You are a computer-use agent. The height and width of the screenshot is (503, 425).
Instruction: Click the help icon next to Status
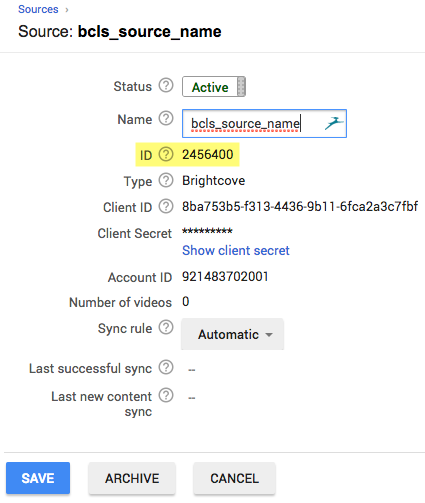pyautogui.click(x=166, y=85)
